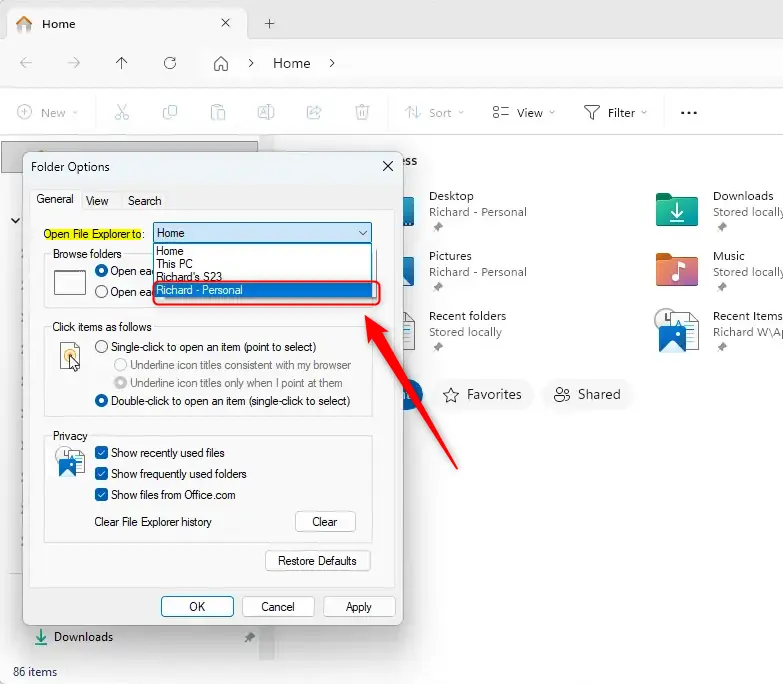Open the Downloads folder icon in Quick access
This screenshot has height=684, width=783.
pyautogui.click(x=677, y=209)
